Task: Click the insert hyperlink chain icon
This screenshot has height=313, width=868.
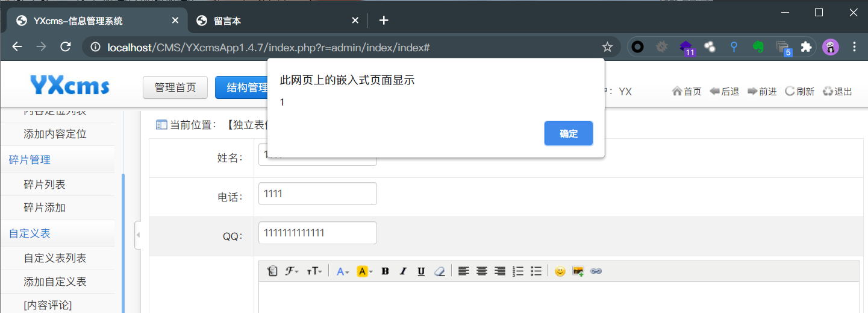Action: [x=596, y=271]
